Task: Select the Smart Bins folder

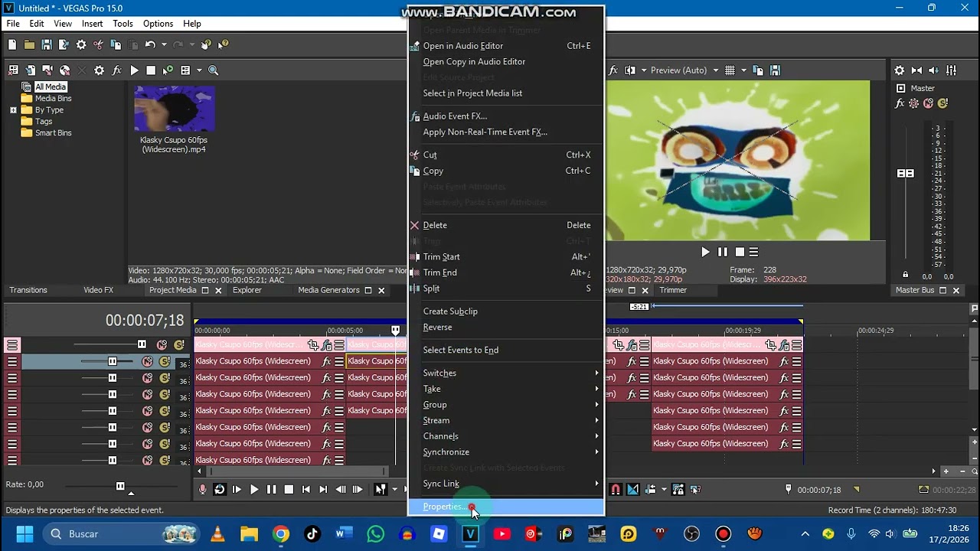Action: (x=53, y=133)
